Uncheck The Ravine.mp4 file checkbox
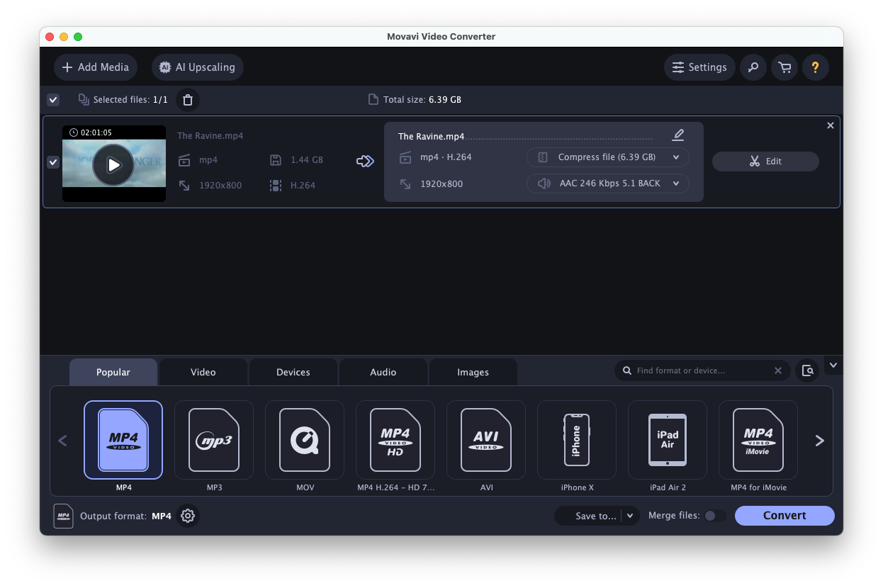This screenshot has height=588, width=883. (x=53, y=162)
